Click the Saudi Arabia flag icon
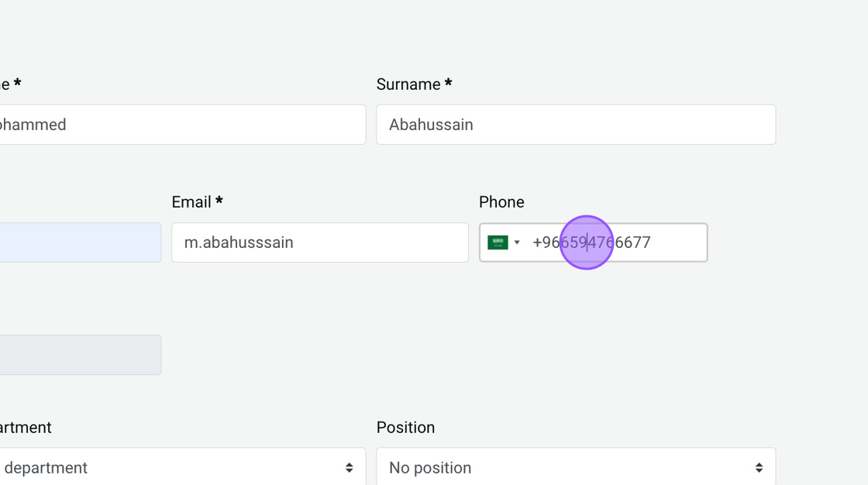 coord(498,242)
